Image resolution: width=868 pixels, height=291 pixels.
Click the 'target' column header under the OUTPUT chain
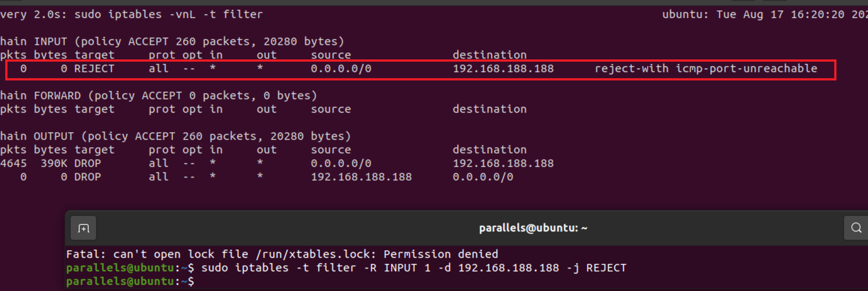coord(94,150)
